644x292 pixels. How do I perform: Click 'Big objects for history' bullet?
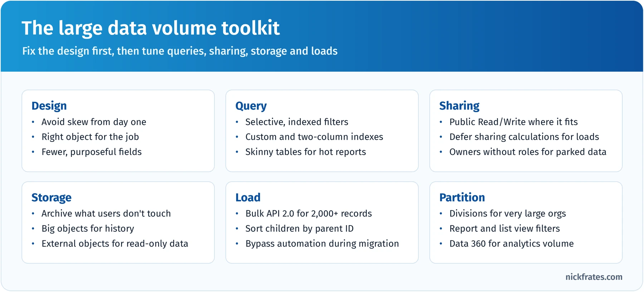pyautogui.click(x=88, y=229)
